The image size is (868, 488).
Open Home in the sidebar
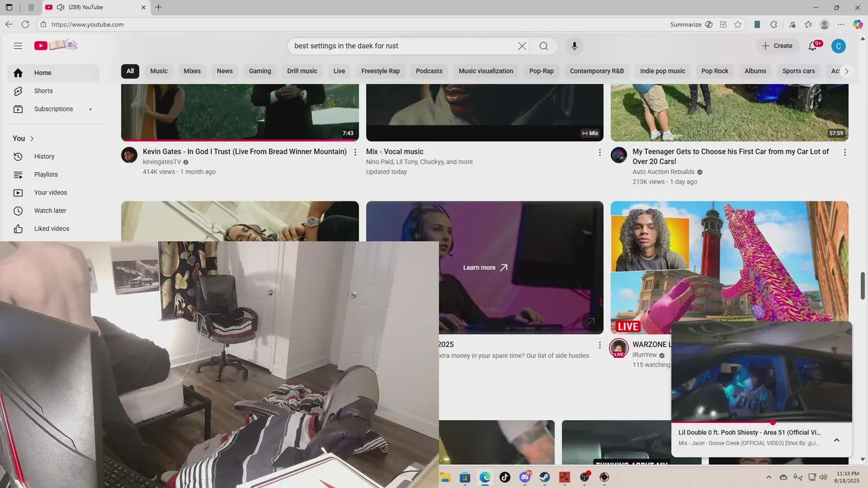(x=54, y=73)
